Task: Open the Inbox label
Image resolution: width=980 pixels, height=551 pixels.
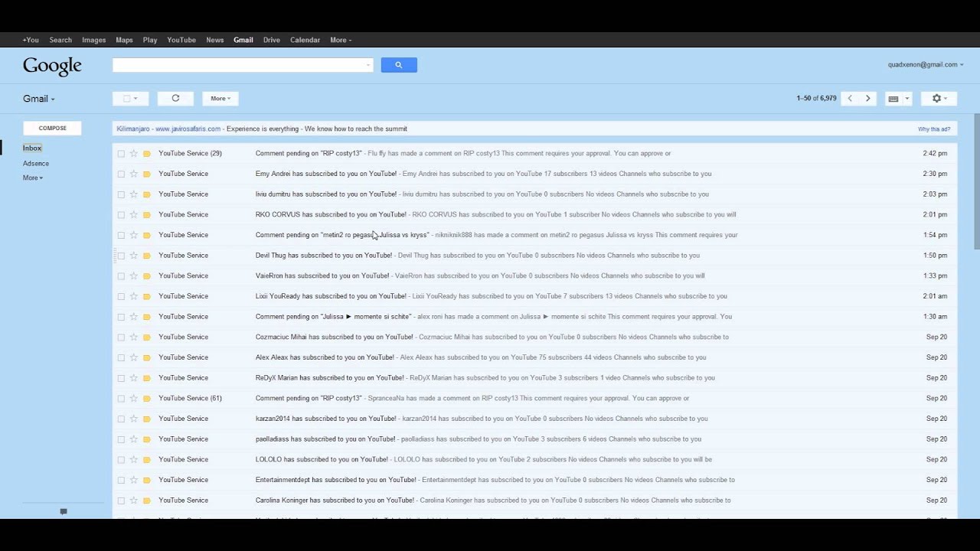Action: click(32, 148)
